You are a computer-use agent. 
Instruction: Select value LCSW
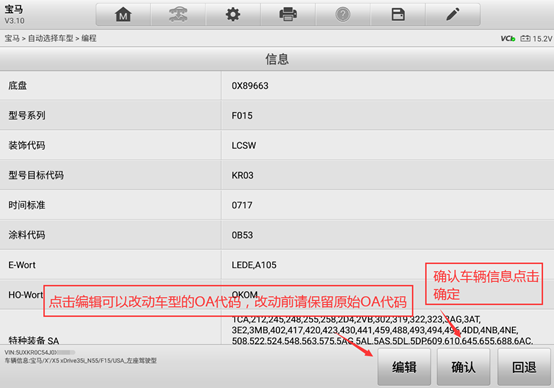[244, 145]
